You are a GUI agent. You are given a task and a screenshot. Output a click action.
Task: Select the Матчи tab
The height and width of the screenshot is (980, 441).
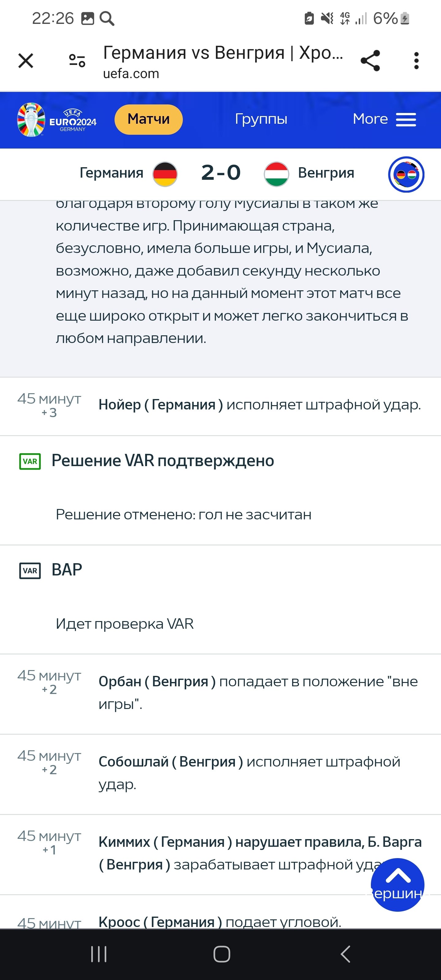pos(149,119)
